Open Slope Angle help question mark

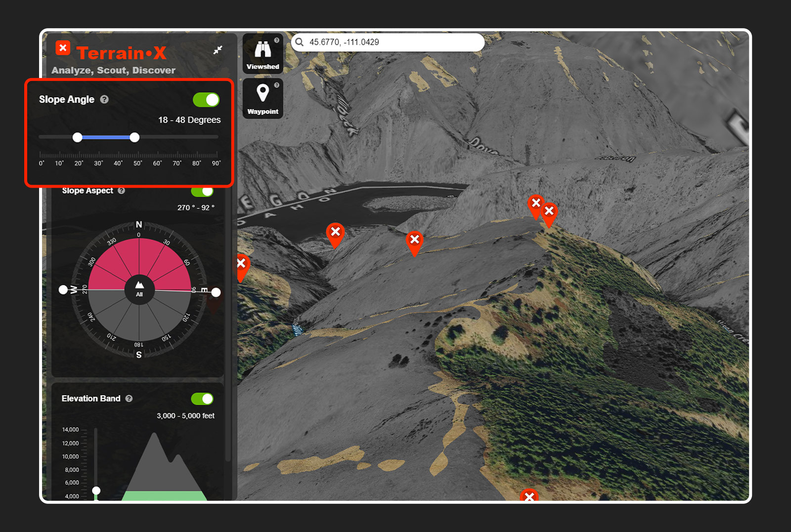pos(104,99)
